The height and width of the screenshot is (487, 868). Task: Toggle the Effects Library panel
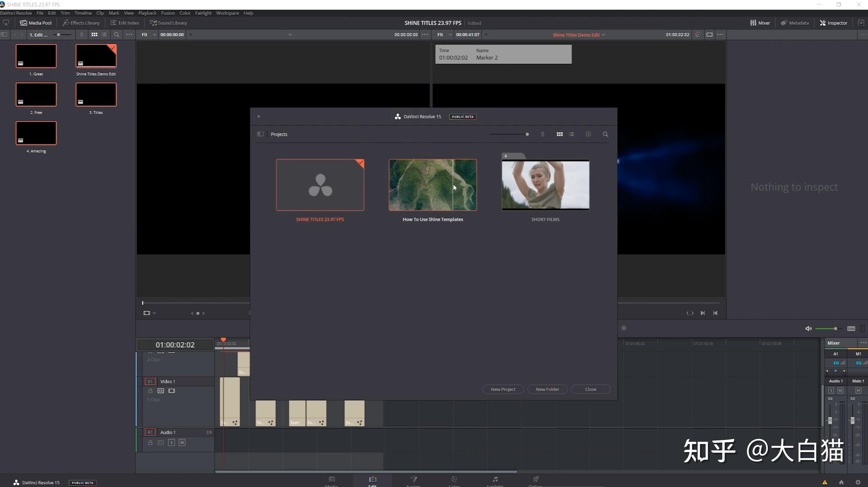(81, 23)
